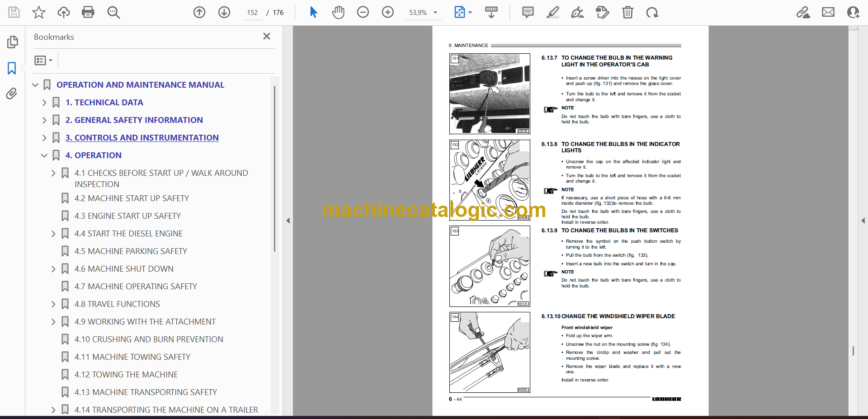Open page thumbnails panel
868x419 pixels.
coord(12,42)
